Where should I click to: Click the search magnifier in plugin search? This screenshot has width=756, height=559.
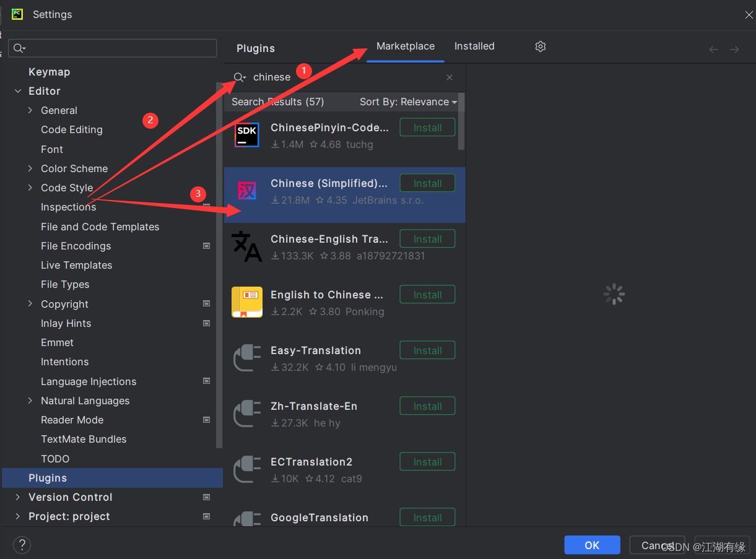point(239,77)
